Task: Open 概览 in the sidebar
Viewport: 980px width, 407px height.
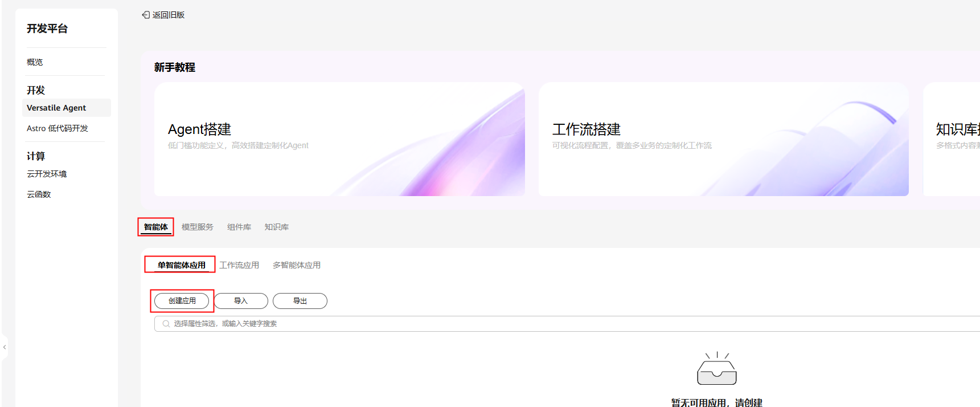Action: point(35,62)
